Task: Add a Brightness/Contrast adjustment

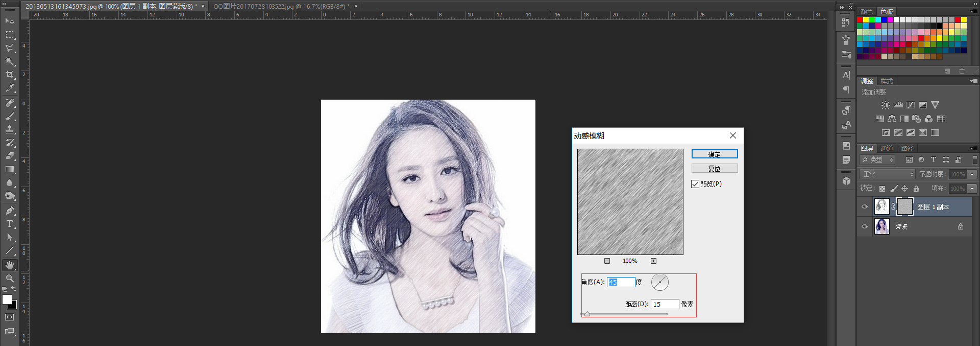Action: click(x=886, y=105)
